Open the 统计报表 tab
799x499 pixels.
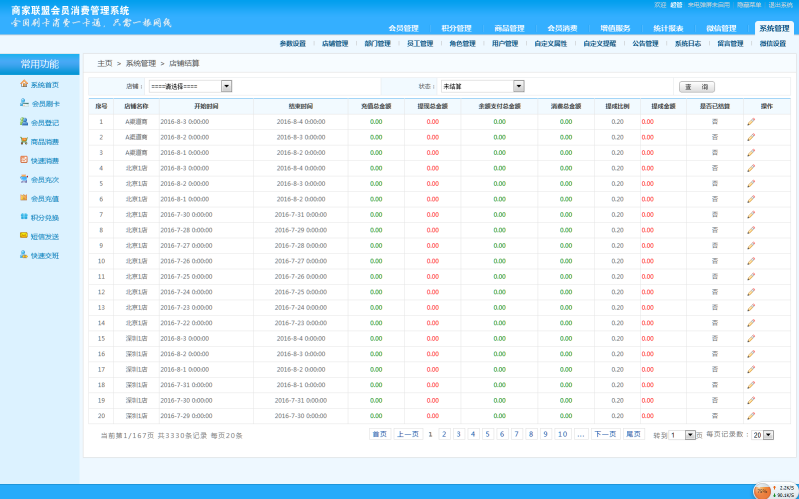coord(668,28)
